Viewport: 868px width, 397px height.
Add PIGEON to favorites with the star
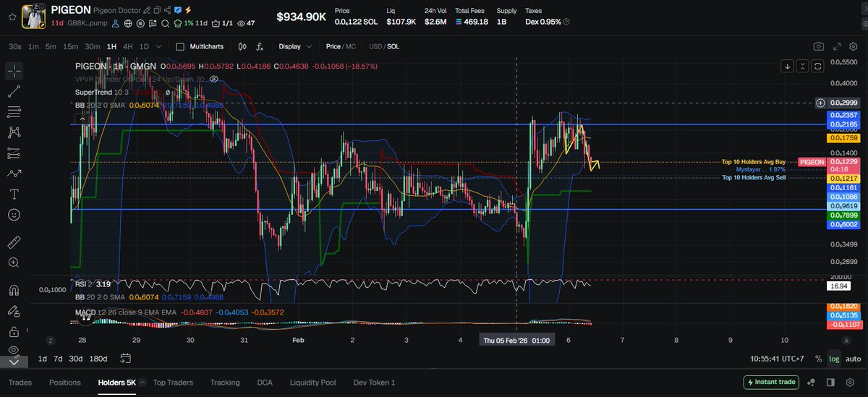[x=12, y=16]
